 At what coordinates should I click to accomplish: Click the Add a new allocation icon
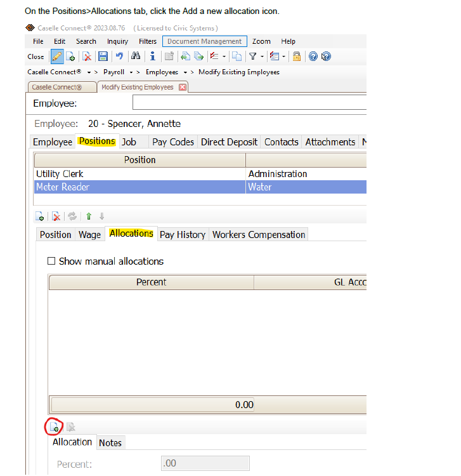pos(55,427)
